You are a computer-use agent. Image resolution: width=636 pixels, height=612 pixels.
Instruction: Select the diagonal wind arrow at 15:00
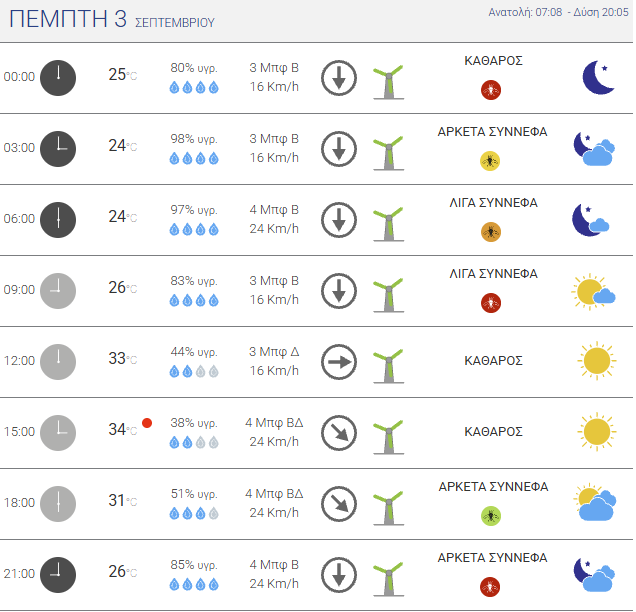click(x=339, y=433)
